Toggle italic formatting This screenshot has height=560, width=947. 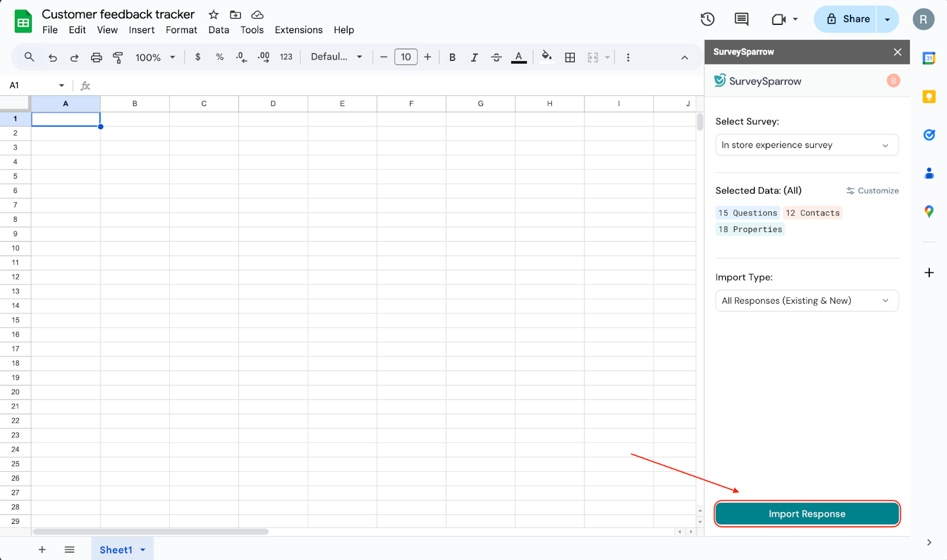pos(474,57)
